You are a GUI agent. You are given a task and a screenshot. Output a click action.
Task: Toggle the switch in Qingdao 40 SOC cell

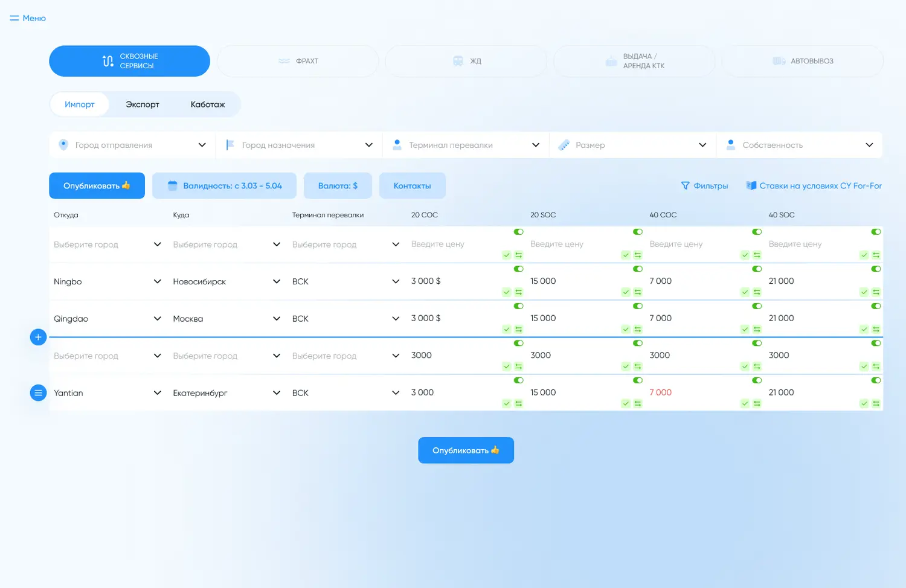coord(876,306)
